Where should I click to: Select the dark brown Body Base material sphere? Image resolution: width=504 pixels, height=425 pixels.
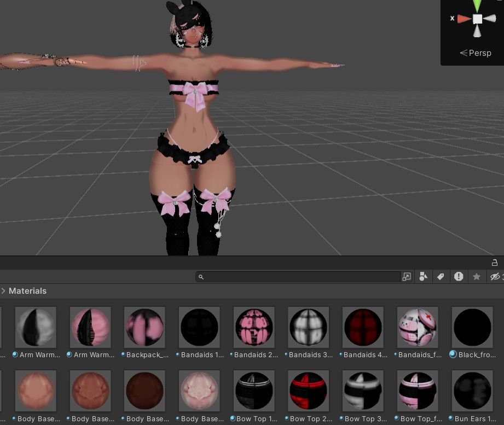pos(144,391)
